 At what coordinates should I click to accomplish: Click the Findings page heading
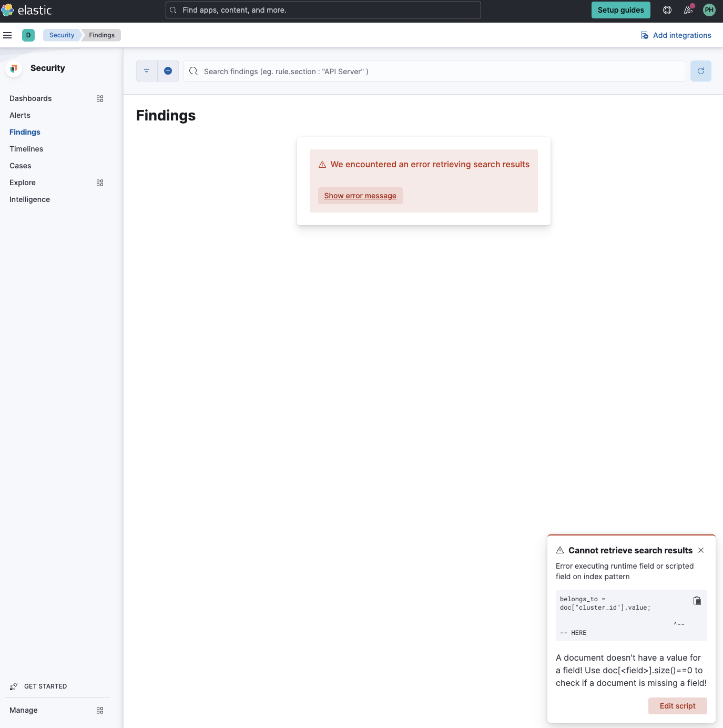pos(166,115)
